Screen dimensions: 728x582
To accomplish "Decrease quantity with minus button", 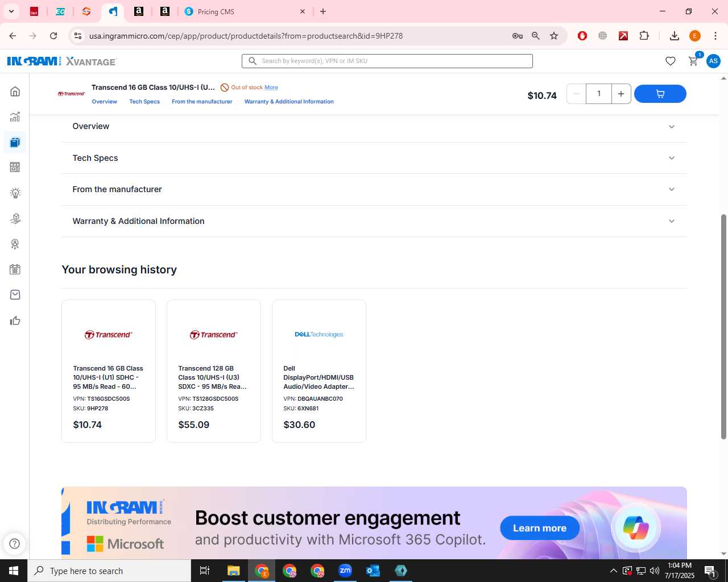I will [x=577, y=94].
